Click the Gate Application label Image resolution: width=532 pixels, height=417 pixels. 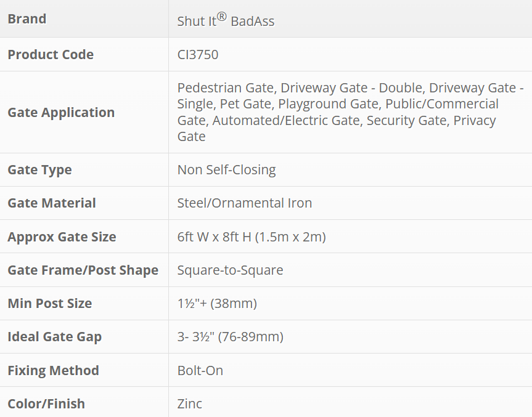pos(61,112)
